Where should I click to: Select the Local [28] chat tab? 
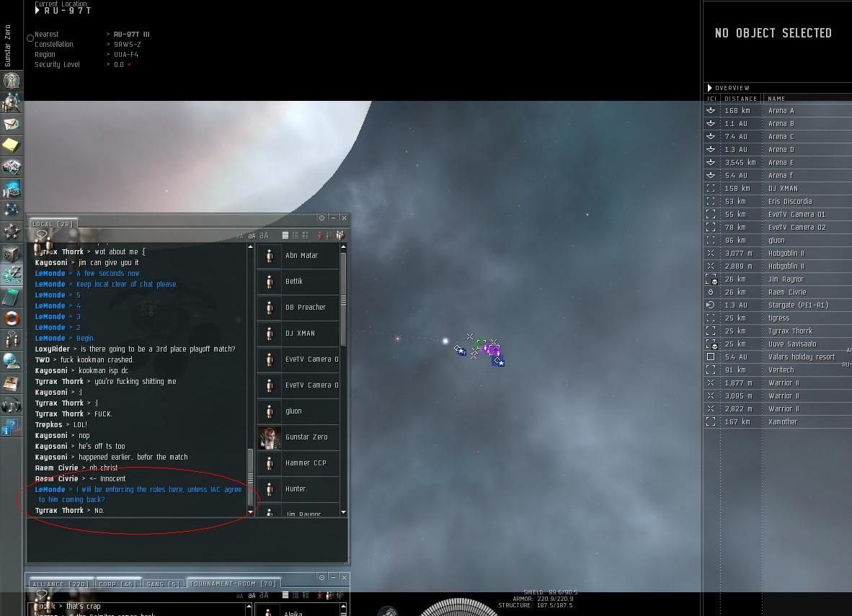tap(53, 224)
